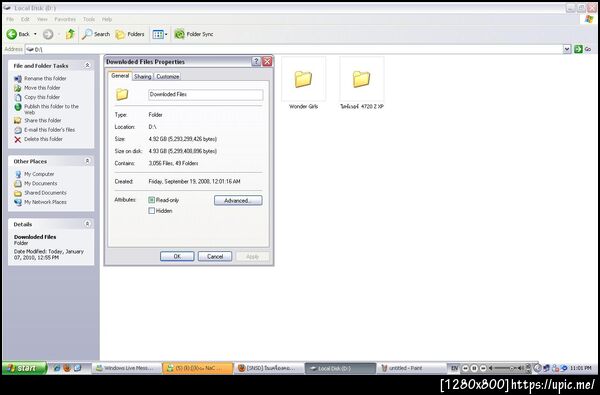Click Copy this folder task
Viewport: 600px width, 395px height.
(x=37, y=97)
